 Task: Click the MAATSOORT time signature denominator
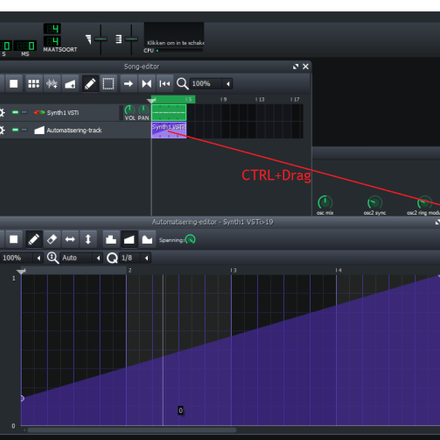[x=52, y=41]
